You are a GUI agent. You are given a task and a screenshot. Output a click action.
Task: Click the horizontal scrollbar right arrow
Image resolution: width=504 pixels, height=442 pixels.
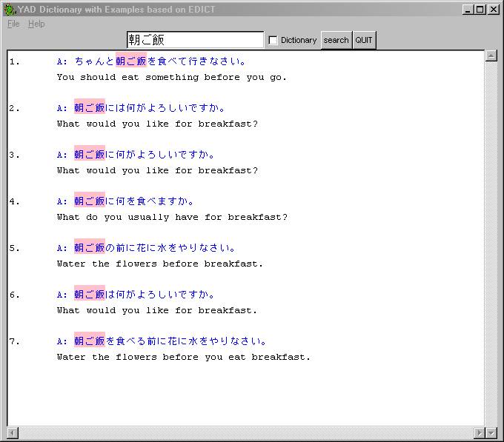pyautogui.click(x=480, y=433)
